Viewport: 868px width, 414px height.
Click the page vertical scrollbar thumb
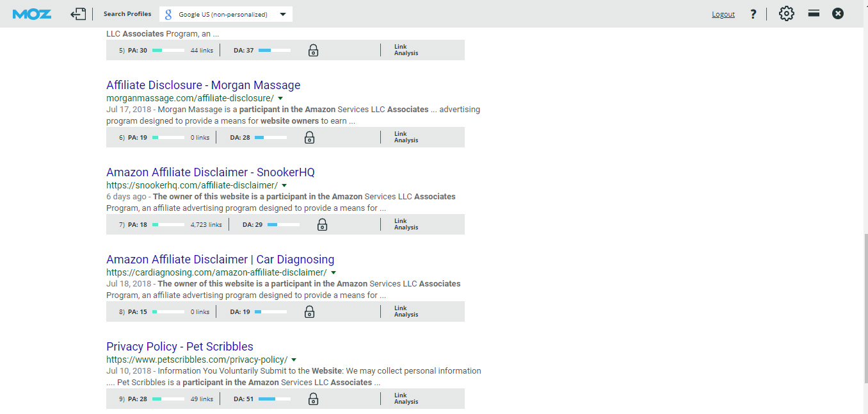click(x=865, y=308)
